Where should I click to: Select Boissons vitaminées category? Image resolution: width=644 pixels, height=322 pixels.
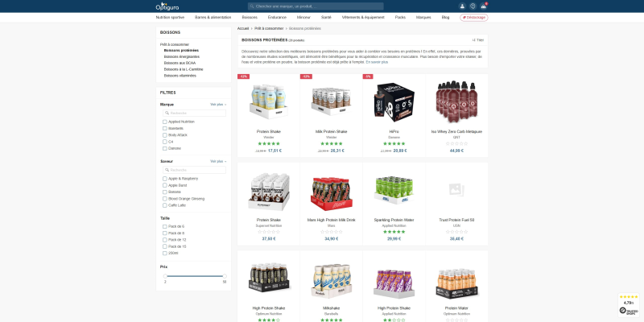[x=180, y=76]
